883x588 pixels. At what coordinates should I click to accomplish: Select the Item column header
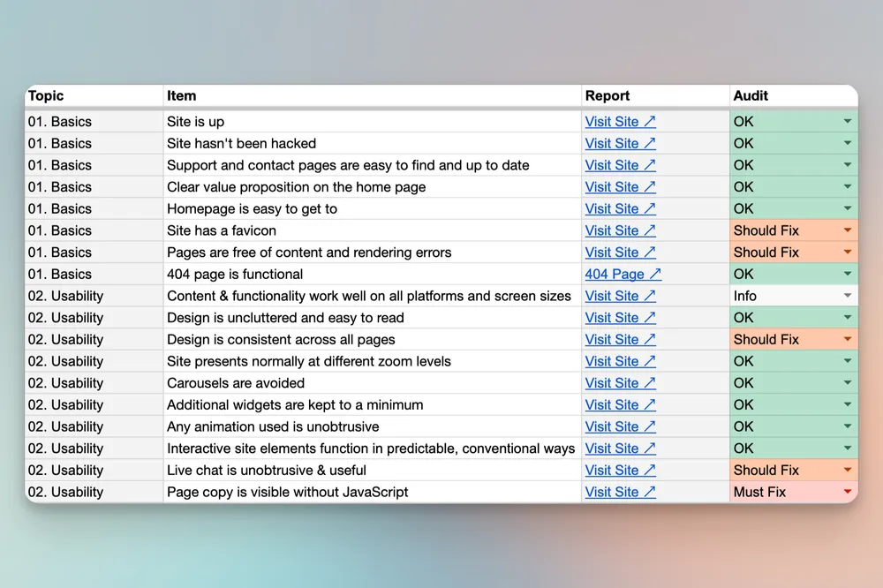[181, 95]
